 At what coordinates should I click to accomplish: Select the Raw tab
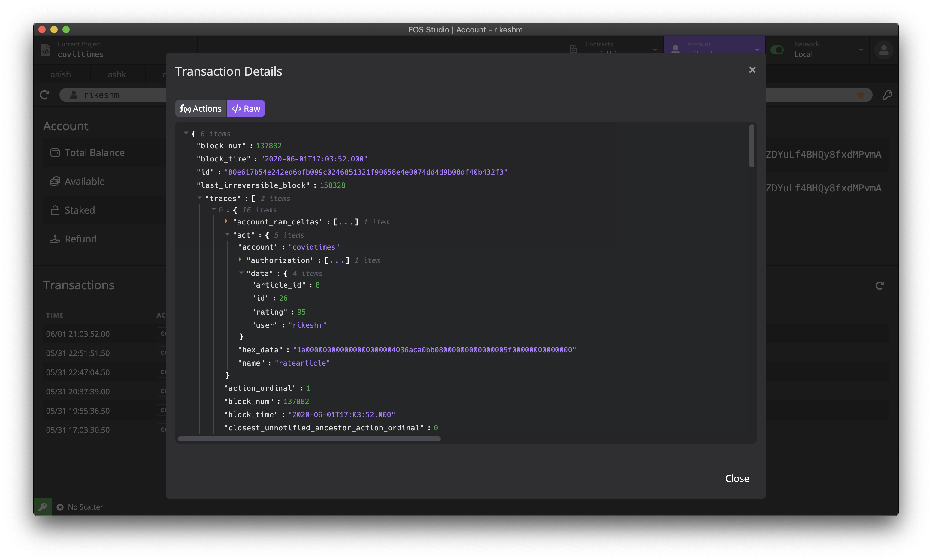coord(246,109)
